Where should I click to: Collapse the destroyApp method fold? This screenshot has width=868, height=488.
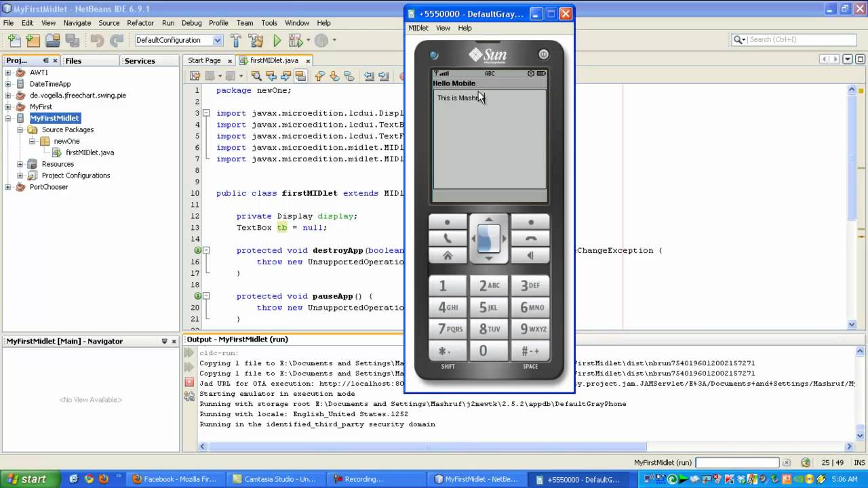point(206,250)
